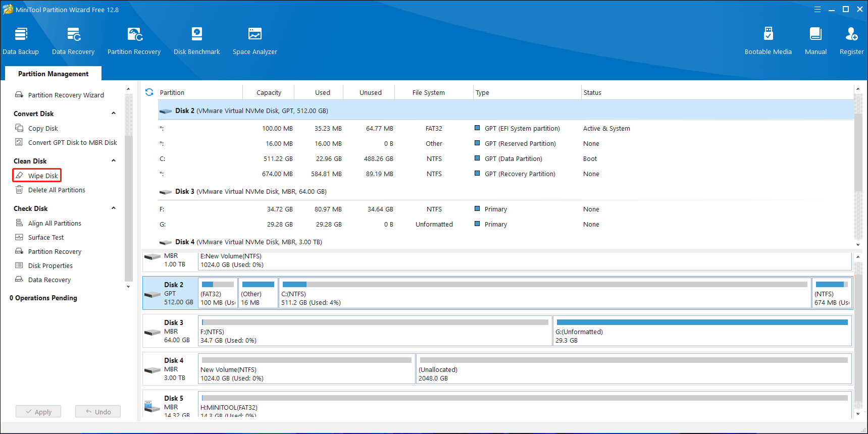
Task: Open Partition Recovery in the top toolbar
Action: coord(134,41)
